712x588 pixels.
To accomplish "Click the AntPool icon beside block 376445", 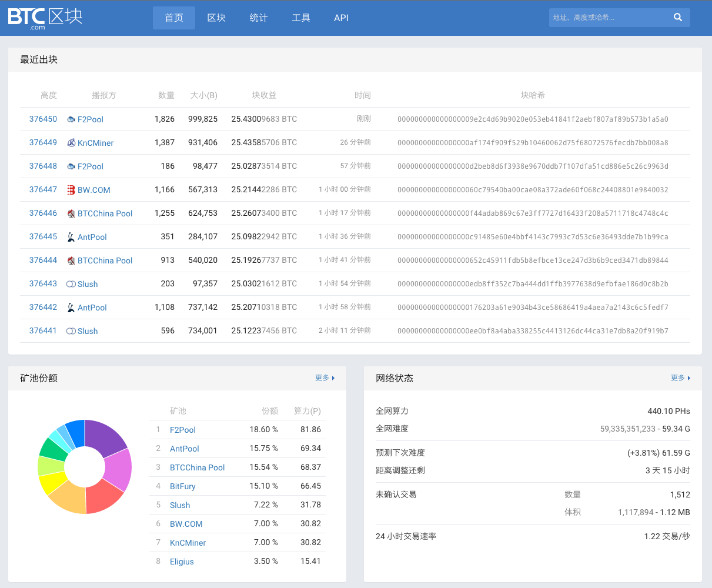I will pos(72,236).
